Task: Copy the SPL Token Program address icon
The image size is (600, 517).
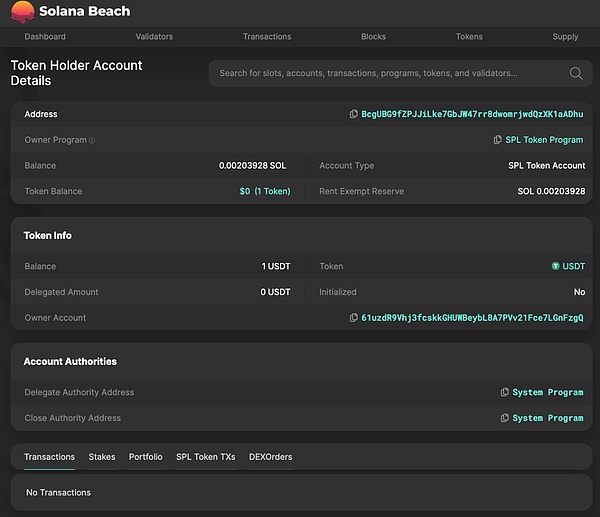Action: pyautogui.click(x=497, y=140)
